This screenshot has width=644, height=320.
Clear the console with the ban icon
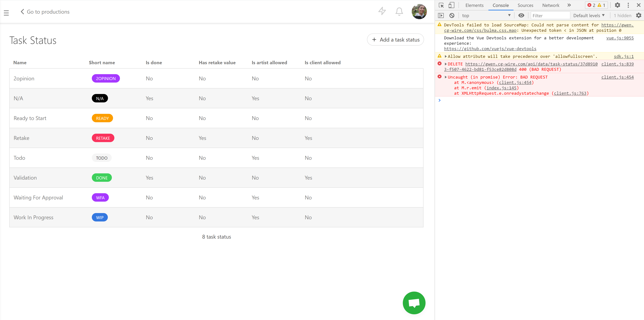tap(452, 15)
